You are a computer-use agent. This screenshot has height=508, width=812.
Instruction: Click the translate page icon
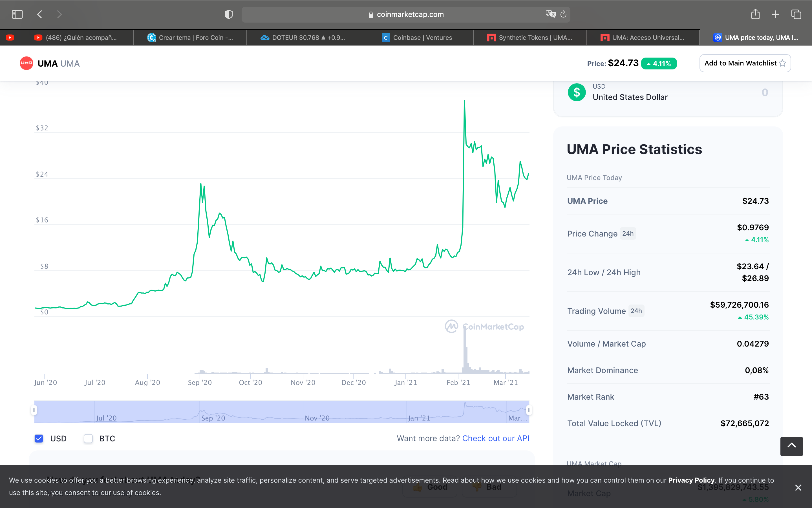pos(551,14)
